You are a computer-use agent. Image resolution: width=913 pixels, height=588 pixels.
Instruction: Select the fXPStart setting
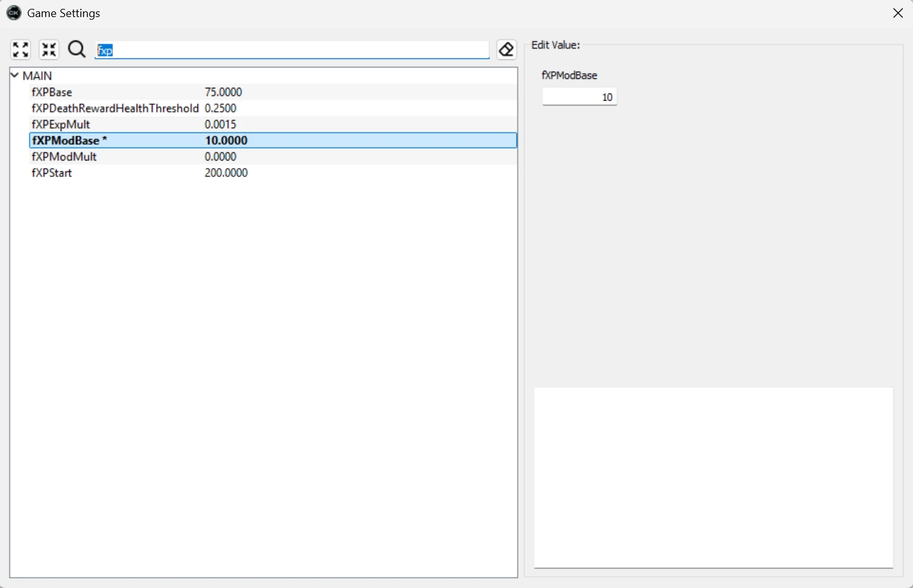coord(52,173)
